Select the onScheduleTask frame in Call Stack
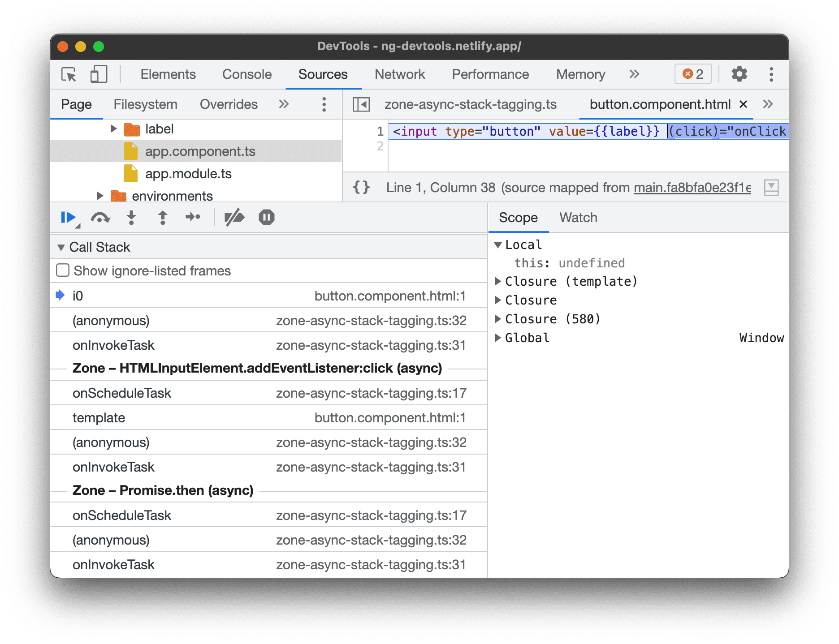 [x=122, y=393]
